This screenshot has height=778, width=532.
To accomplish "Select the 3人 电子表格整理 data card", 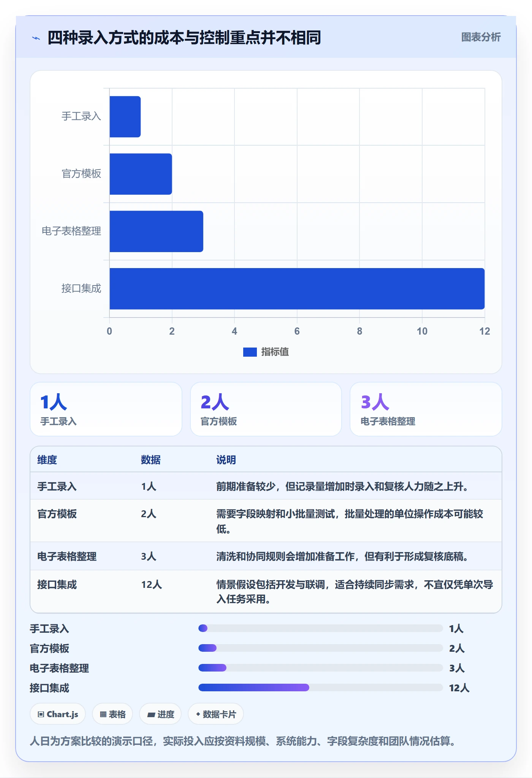I will click(x=426, y=409).
